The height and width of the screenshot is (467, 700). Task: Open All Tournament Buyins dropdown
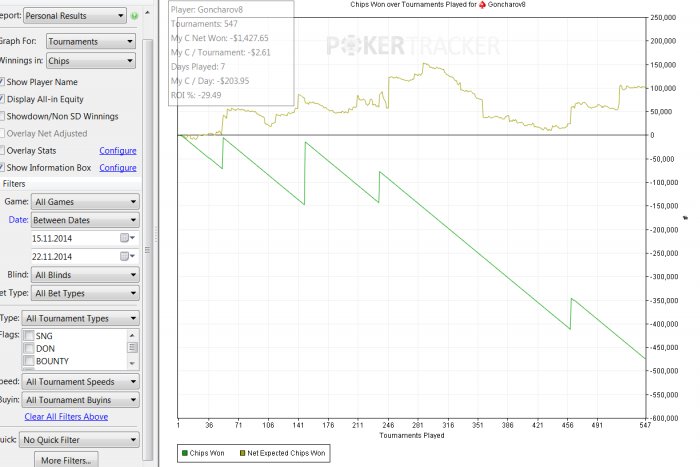(x=80, y=400)
